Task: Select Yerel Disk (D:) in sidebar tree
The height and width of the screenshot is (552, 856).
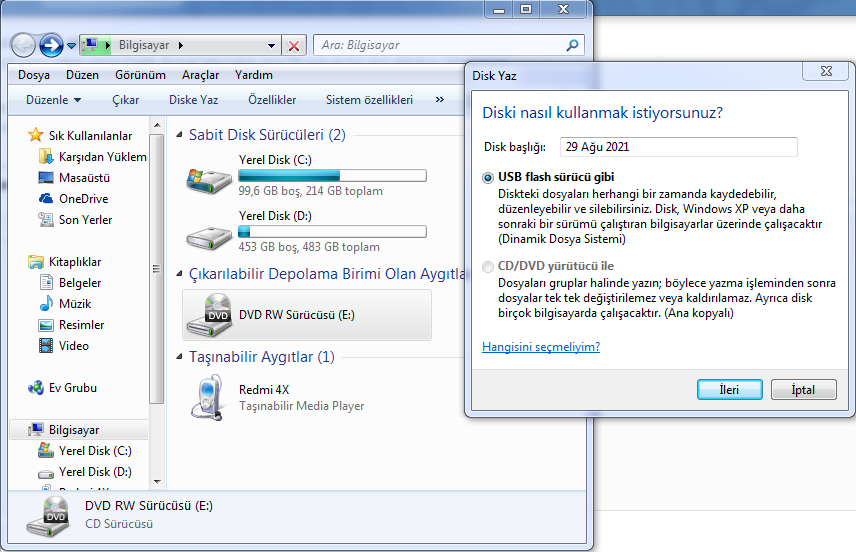Action: point(85,472)
